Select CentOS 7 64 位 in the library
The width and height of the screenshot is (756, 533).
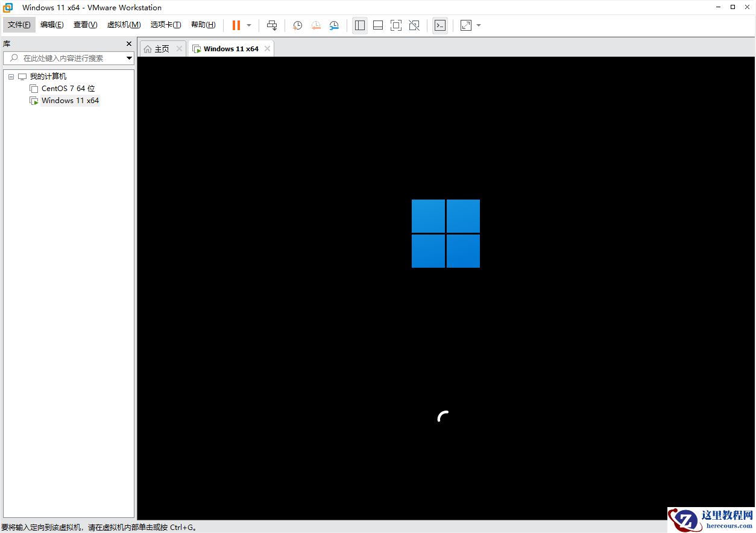[67, 88]
